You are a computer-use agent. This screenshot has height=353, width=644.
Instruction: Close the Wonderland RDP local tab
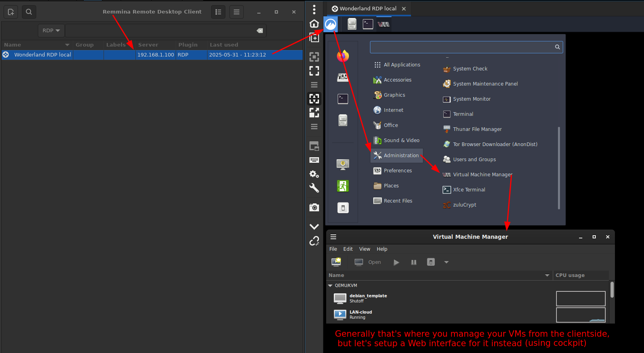pyautogui.click(x=404, y=9)
